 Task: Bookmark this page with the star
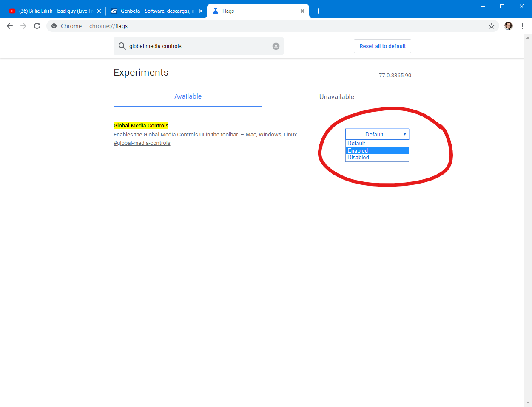[x=492, y=26]
